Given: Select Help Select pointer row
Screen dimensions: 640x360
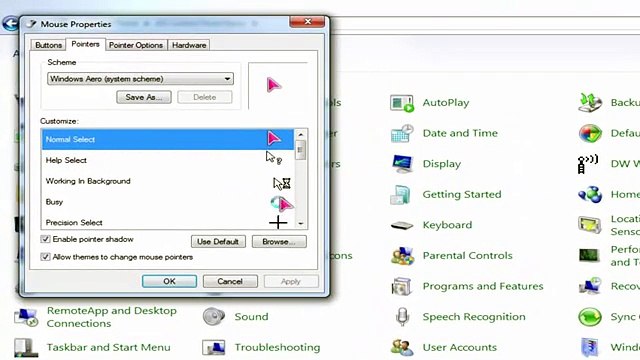Looking at the screenshot, I should click(x=168, y=160).
